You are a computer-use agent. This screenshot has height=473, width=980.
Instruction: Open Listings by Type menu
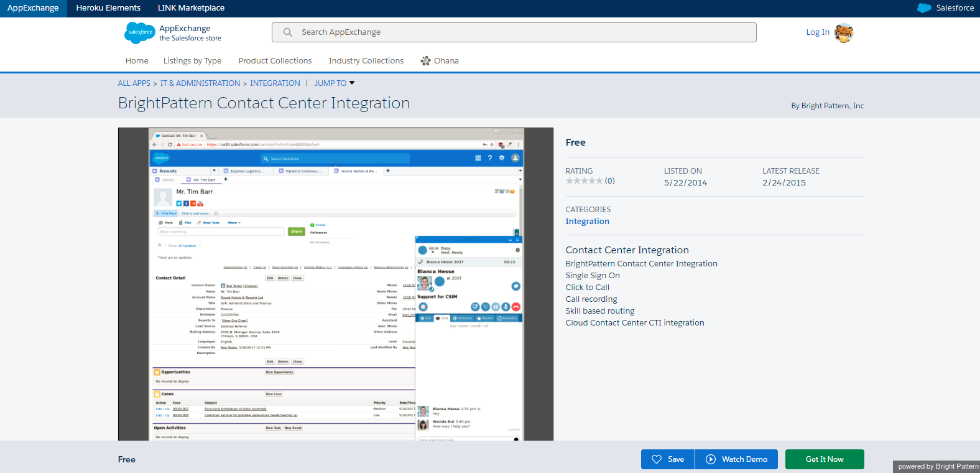coord(192,61)
